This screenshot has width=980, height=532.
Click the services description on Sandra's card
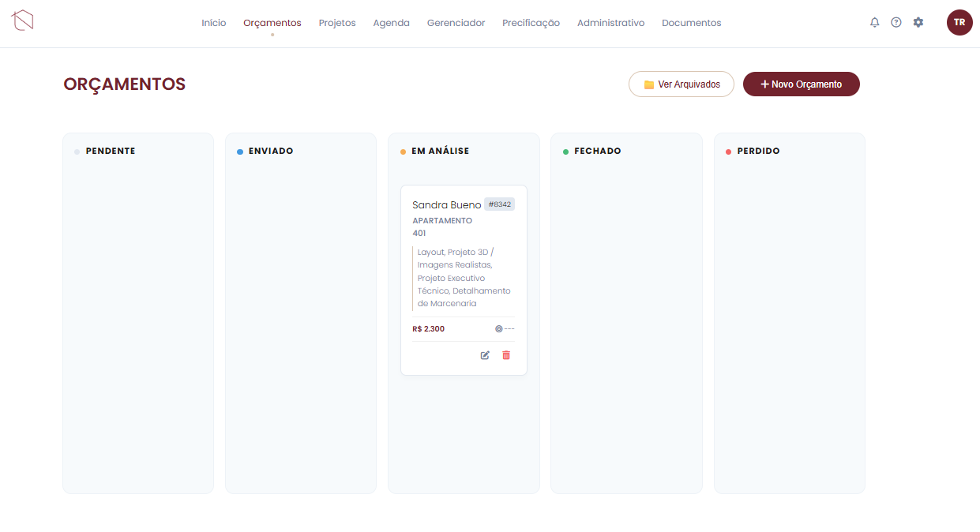[x=464, y=278]
